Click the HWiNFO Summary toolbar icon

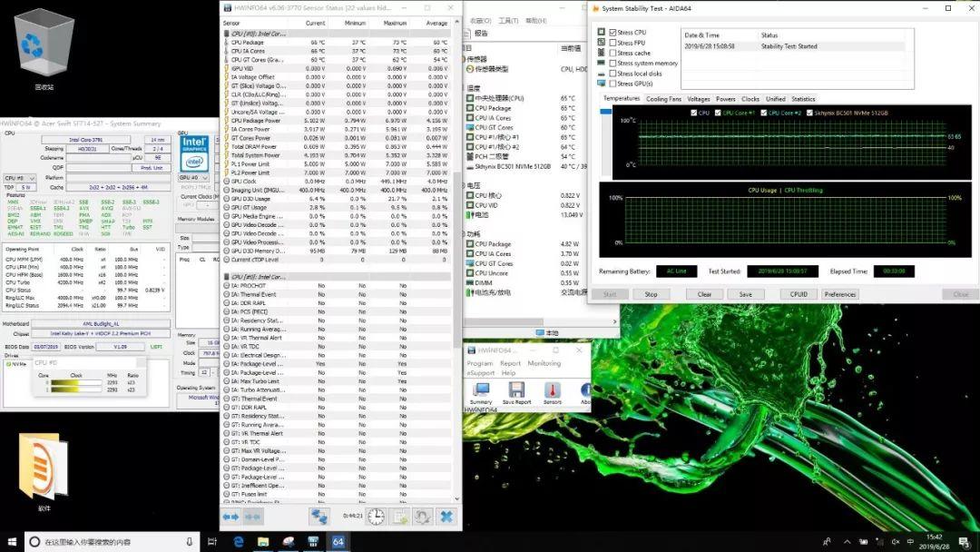point(481,390)
